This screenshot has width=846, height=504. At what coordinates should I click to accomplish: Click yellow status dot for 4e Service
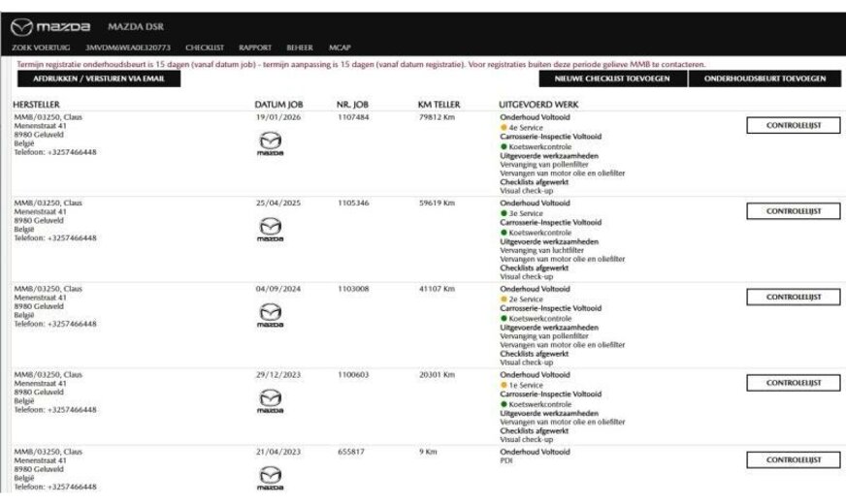[504, 127]
